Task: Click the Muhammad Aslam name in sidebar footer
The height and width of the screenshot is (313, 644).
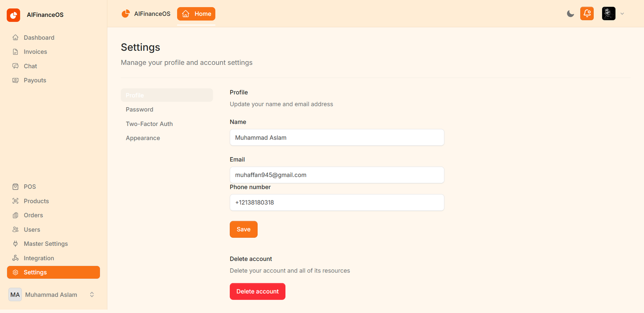Action: coord(51,294)
